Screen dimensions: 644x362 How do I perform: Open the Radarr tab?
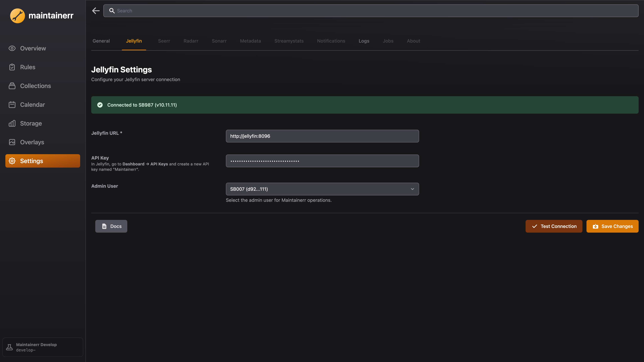(191, 41)
